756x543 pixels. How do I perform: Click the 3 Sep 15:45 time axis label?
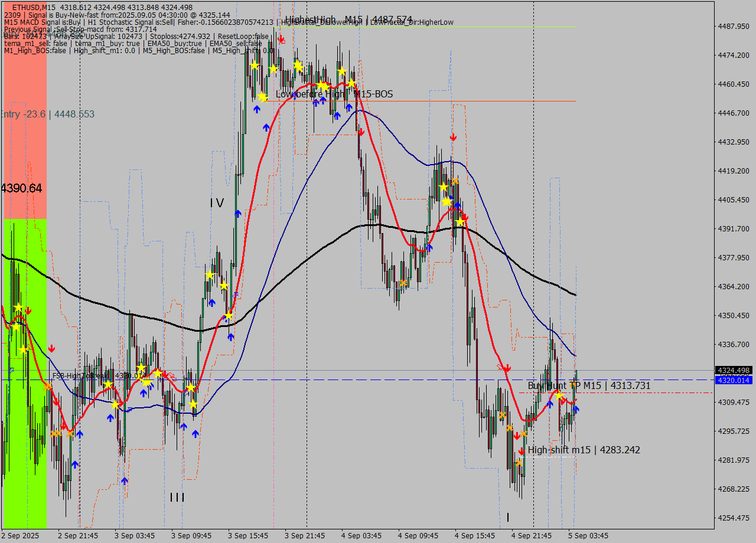point(247,535)
